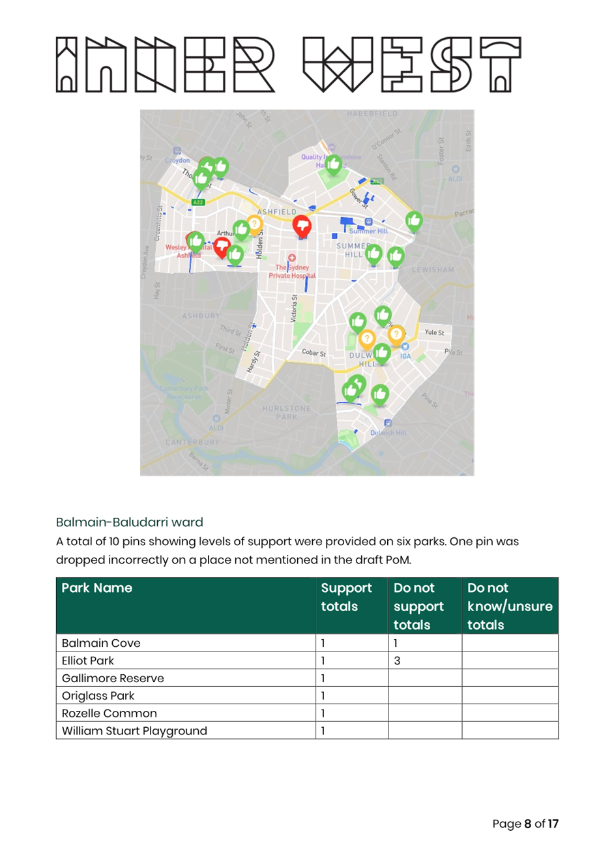Select the yellow question pin near Holden St
614x868 pixels.
pyautogui.click(x=254, y=224)
